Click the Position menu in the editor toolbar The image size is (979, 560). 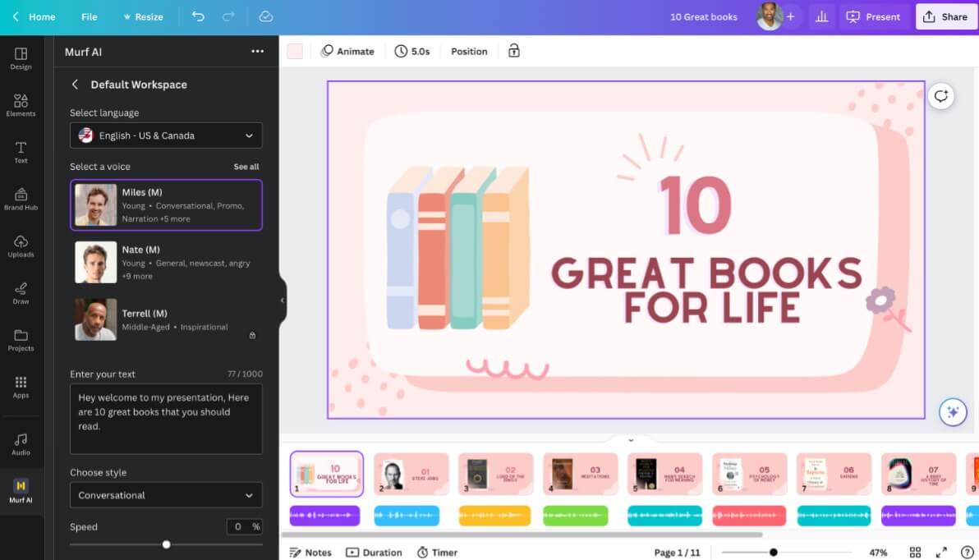(x=468, y=51)
